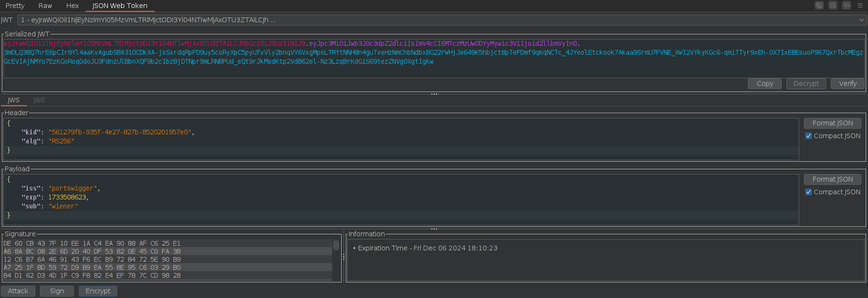Image resolution: width=868 pixels, height=298 pixels.
Task: Toggle Compact JSON checkbox for Payload
Action: 809,192
